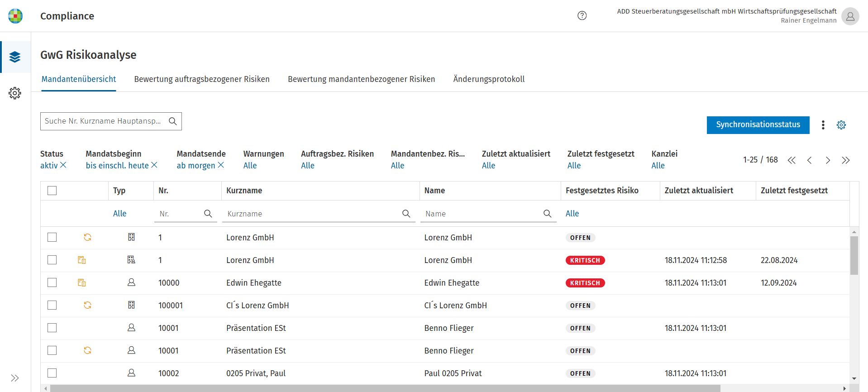868x392 pixels.
Task: Open sidebar settings gear
Action: (x=15, y=93)
